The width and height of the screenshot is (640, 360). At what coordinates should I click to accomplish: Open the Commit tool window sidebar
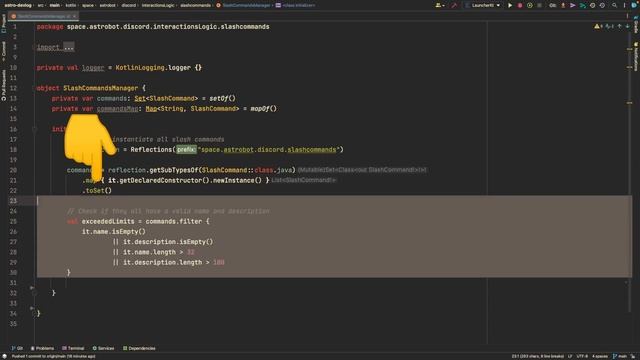4,51
